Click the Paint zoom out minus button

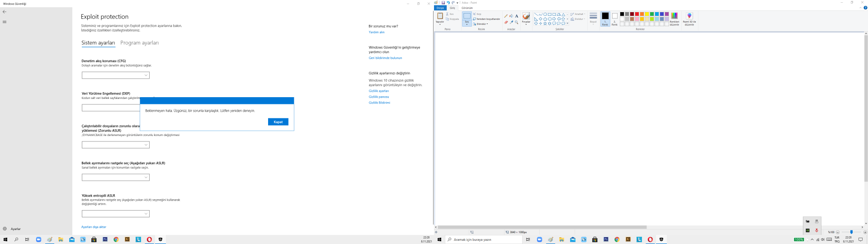[838, 232]
